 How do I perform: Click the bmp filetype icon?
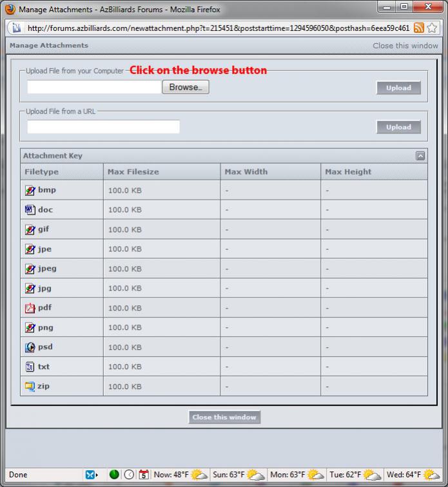coord(30,190)
